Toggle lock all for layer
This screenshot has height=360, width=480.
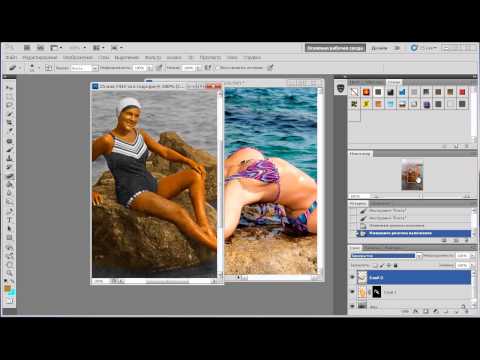[x=395, y=265]
